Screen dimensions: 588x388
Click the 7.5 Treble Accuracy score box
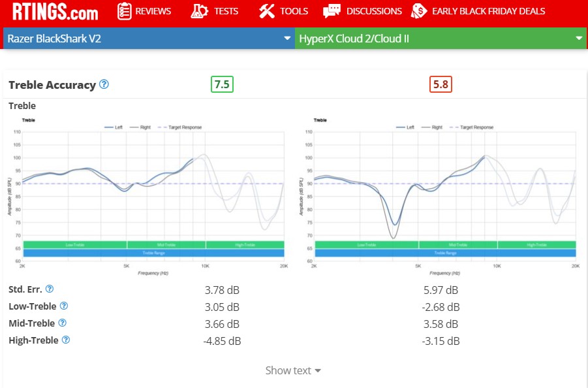(222, 84)
